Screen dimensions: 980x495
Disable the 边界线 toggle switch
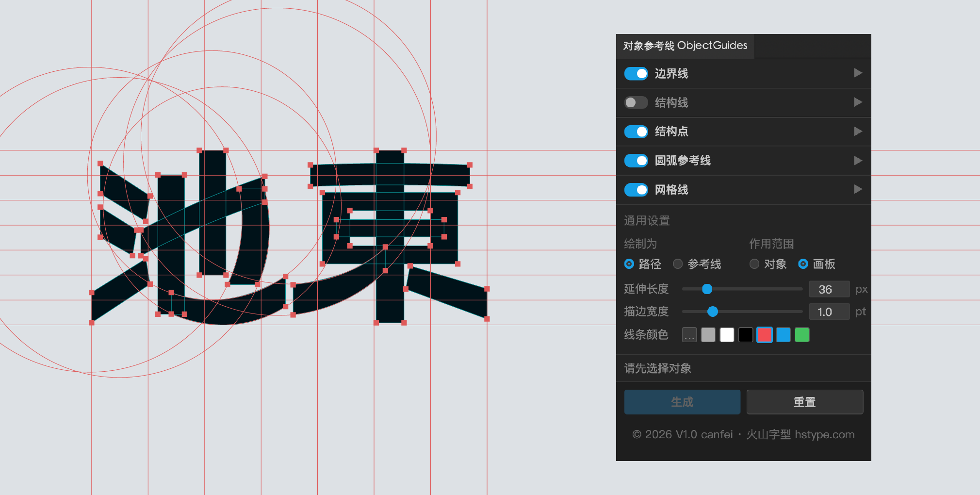(x=636, y=74)
